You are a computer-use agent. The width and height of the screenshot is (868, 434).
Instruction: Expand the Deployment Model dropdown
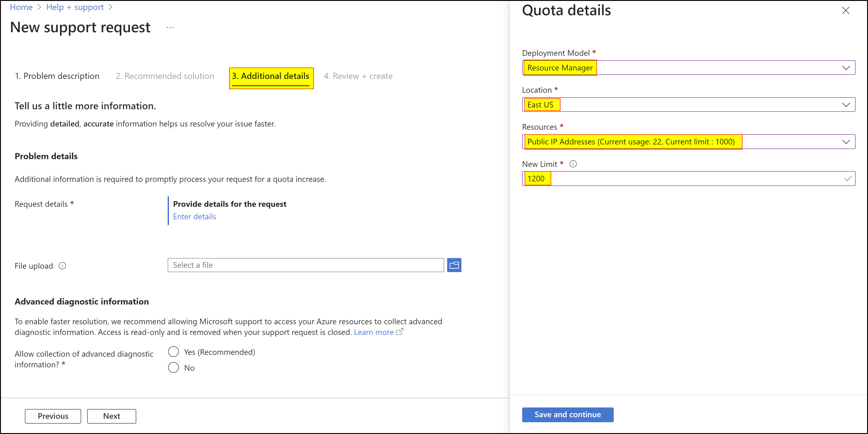click(x=846, y=68)
